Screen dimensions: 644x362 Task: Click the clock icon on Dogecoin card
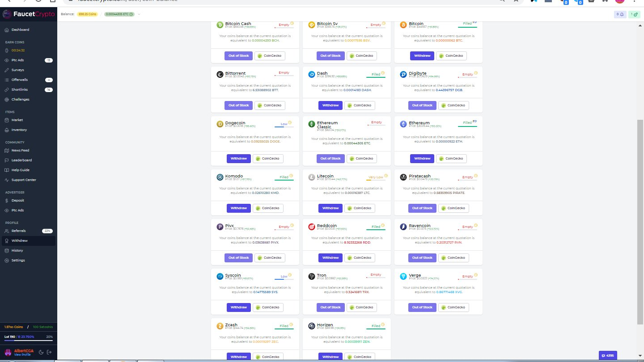coord(290,122)
